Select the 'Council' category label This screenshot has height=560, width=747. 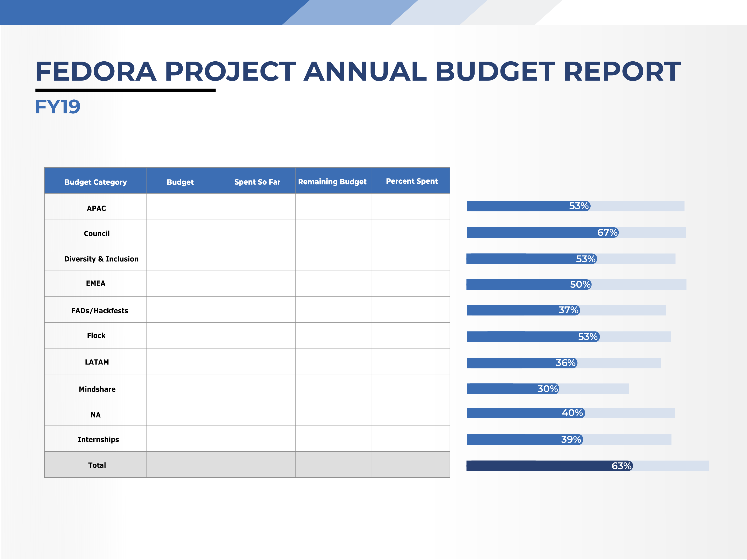tap(97, 234)
